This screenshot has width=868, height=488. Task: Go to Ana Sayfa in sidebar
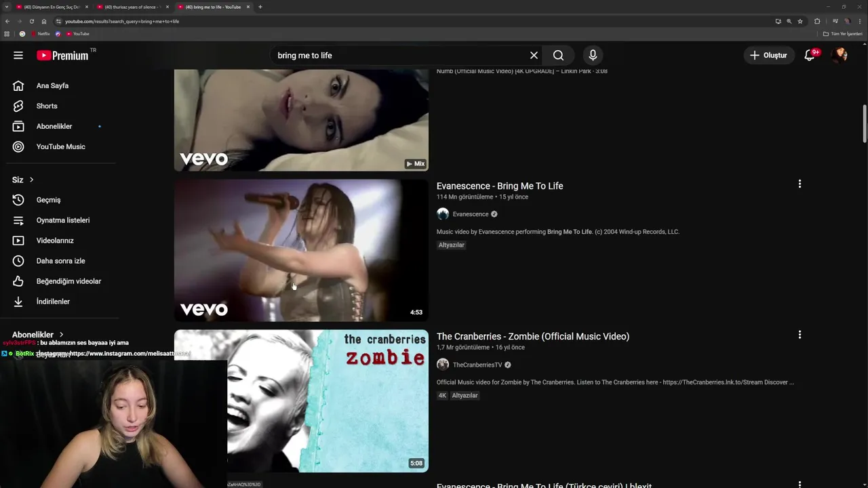52,86
